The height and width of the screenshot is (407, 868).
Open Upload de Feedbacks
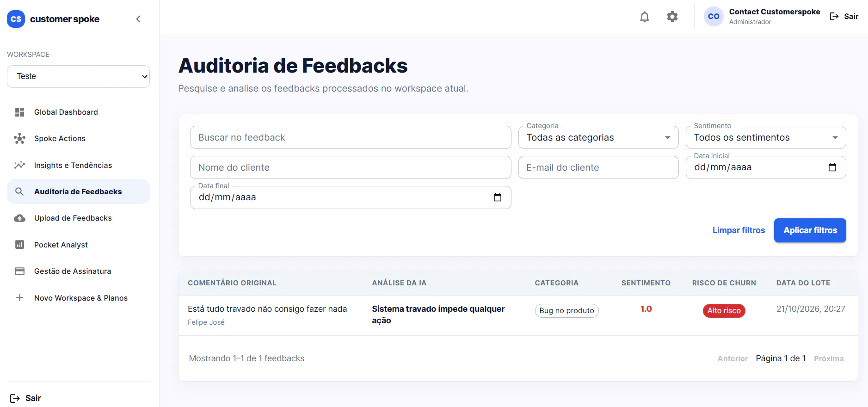click(x=78, y=218)
